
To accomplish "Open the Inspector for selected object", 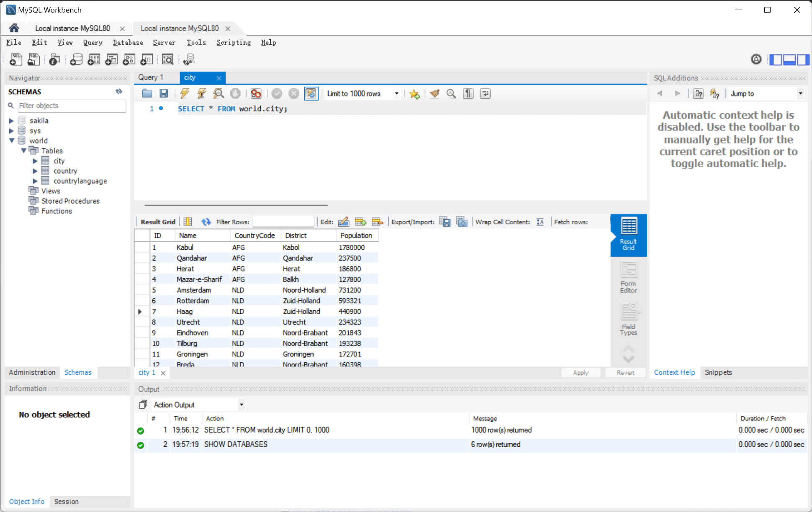I will point(54,59).
